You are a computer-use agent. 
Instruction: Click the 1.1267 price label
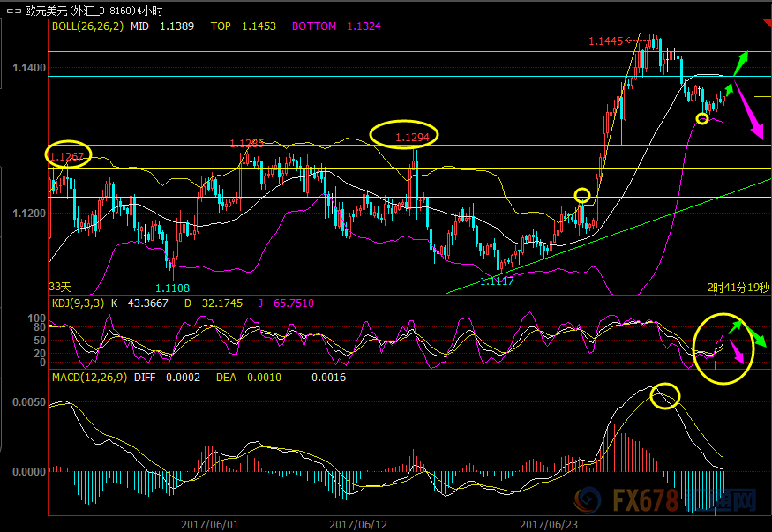coord(67,156)
